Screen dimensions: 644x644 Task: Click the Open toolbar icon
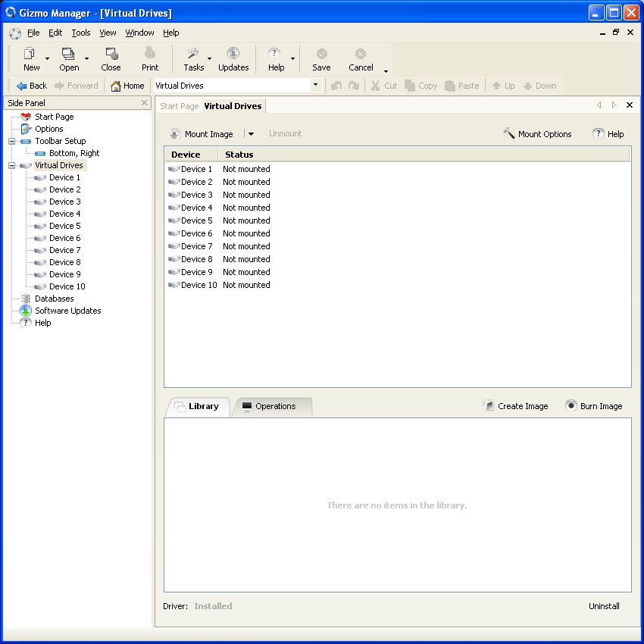click(69, 59)
